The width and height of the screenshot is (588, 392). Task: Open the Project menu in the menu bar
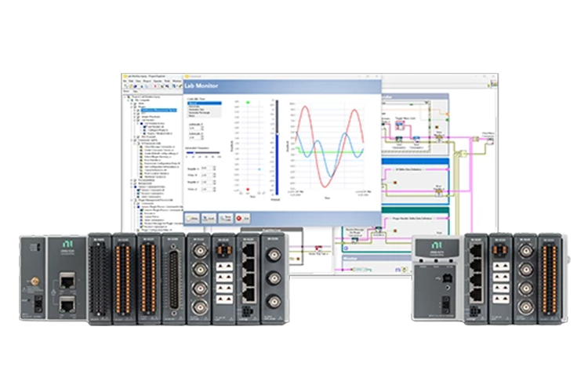147,80
